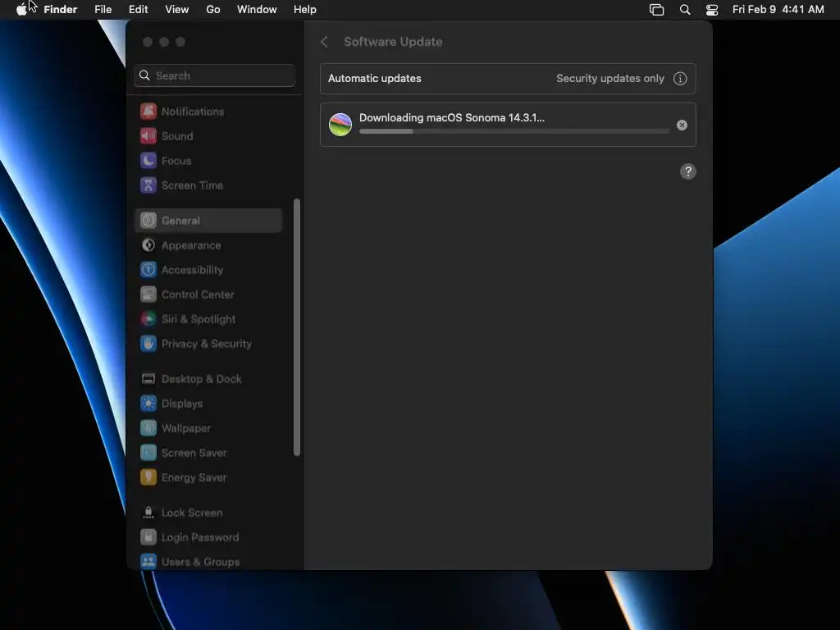Screen dimensions: 840x630
Task: Open Spotlight search in menu bar
Action: tap(685, 10)
